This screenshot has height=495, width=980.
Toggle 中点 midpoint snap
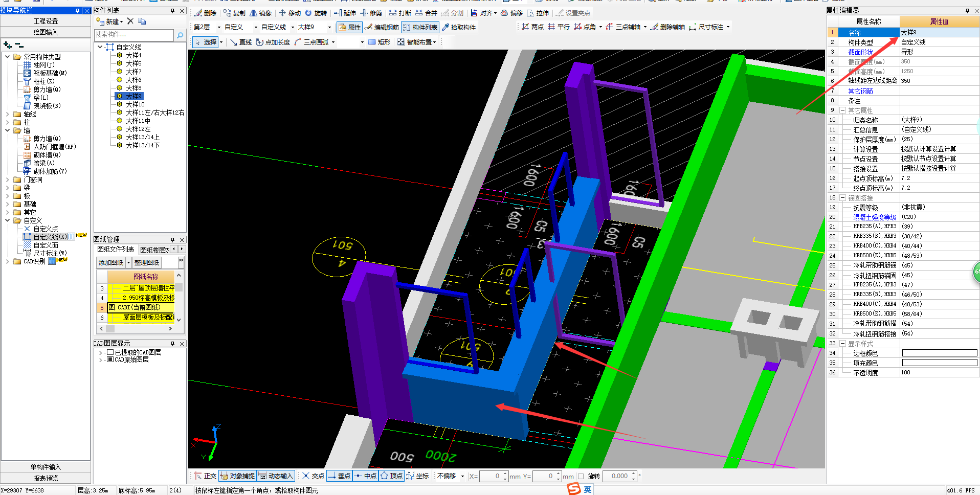point(365,476)
